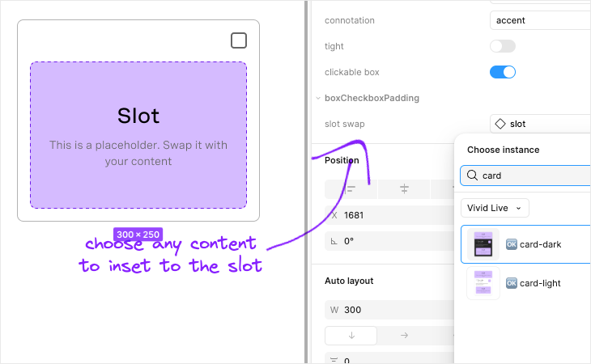Open the slot swap instance selector

(540, 124)
